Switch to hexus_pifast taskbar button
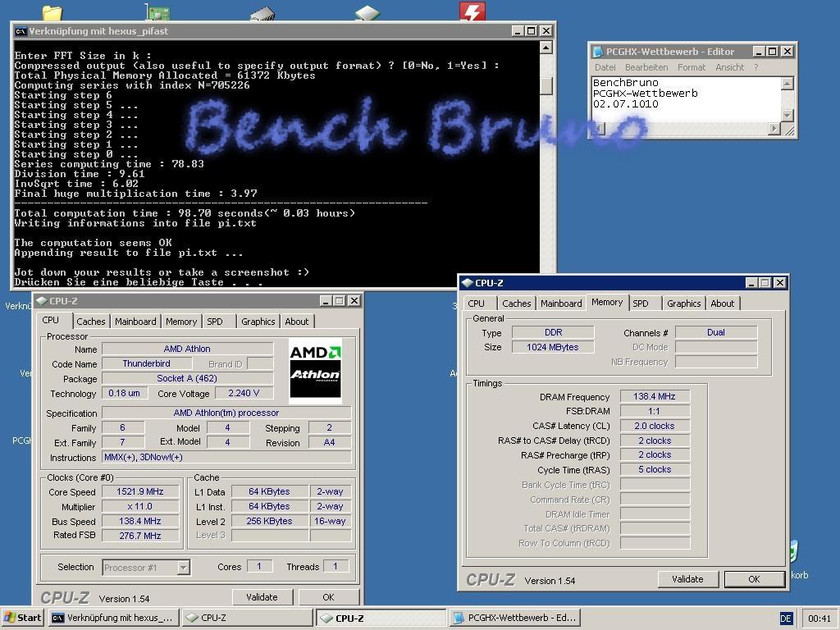Screen dimensions: 840x630 click(112, 618)
